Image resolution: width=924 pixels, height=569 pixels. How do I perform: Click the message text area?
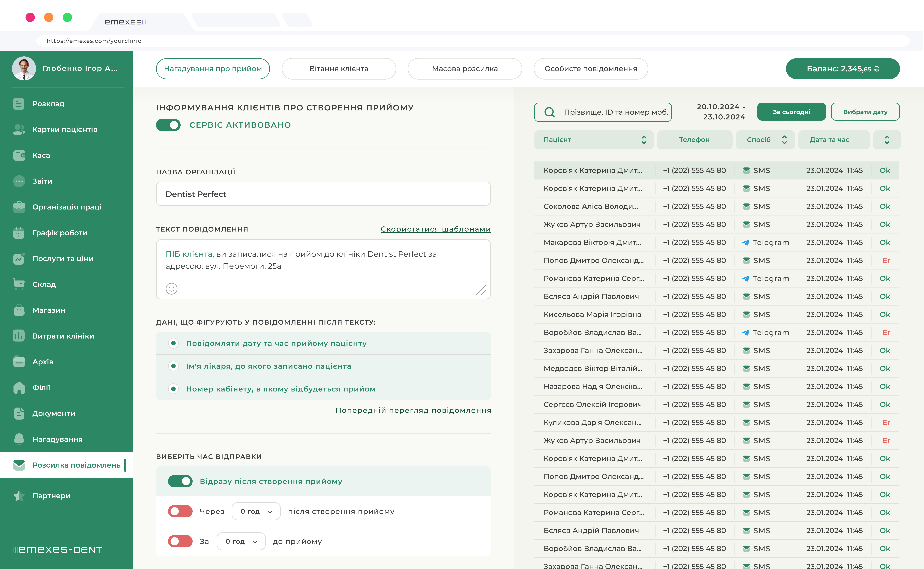point(323,269)
